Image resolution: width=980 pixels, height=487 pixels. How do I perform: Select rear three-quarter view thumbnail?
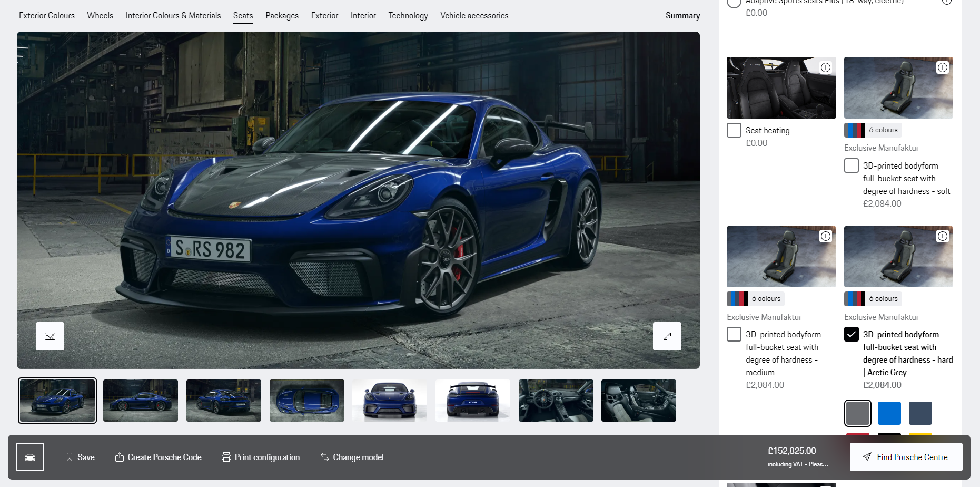point(224,401)
